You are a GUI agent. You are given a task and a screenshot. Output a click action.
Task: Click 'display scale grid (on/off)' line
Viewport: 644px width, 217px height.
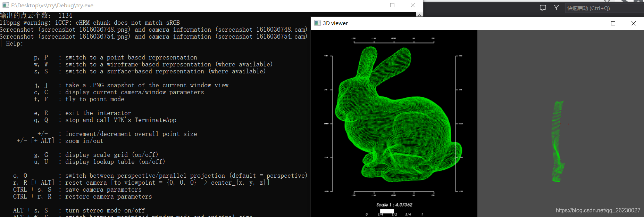(112, 155)
